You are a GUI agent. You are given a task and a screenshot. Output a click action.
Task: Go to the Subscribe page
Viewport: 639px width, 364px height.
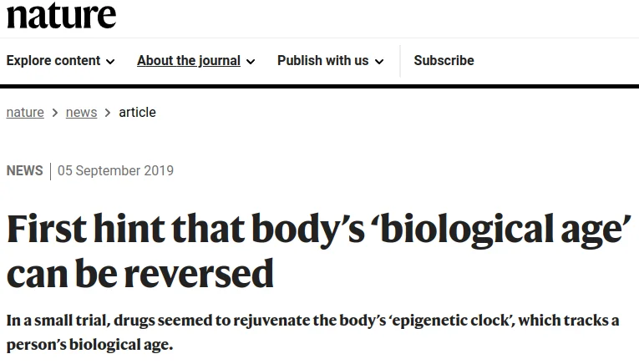444,60
